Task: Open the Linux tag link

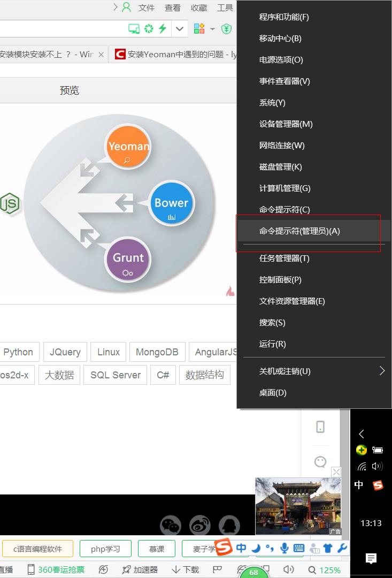Action: click(109, 352)
